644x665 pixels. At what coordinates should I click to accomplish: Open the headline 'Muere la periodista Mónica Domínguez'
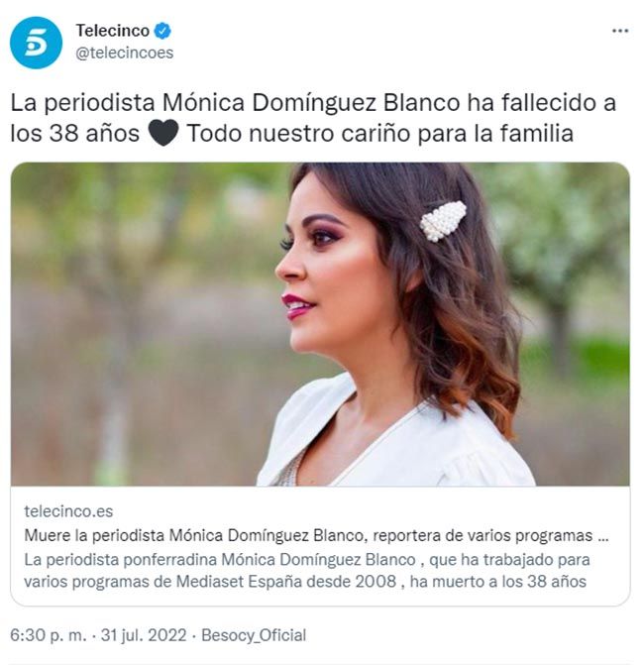pyautogui.click(x=316, y=535)
